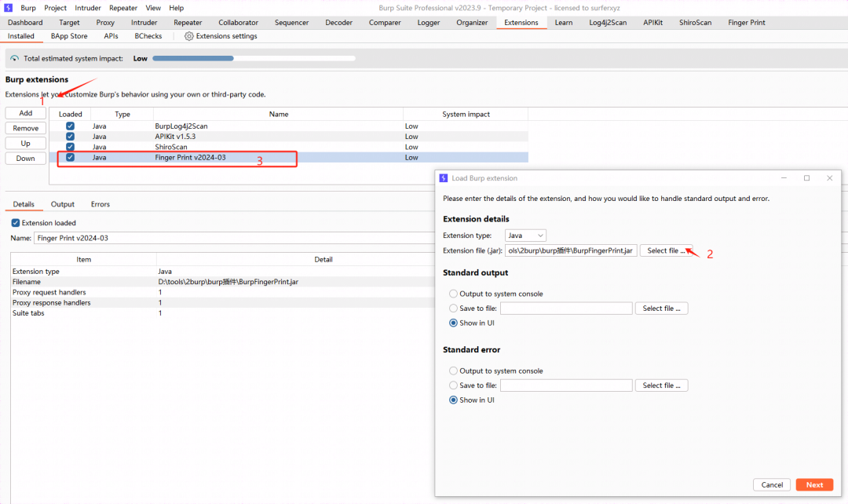Viewport: 848px width, 504px height.
Task: Switch to the Learn tab
Action: click(x=564, y=23)
